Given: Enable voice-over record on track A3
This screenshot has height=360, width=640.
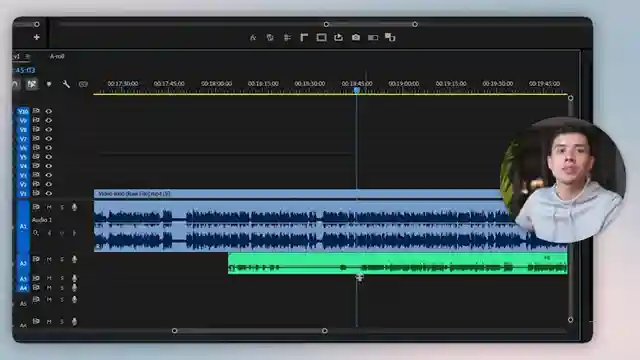Looking at the screenshot, I should tap(74, 278).
